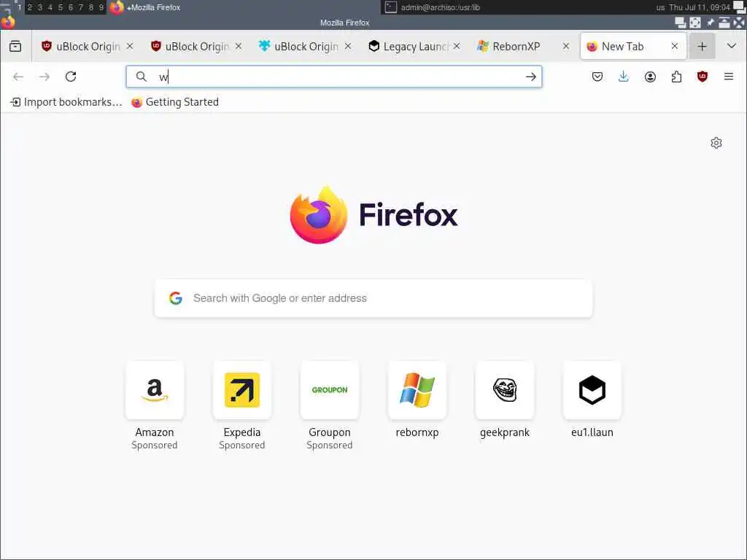Switch to workspace 9 in the panel

(x=101, y=7)
